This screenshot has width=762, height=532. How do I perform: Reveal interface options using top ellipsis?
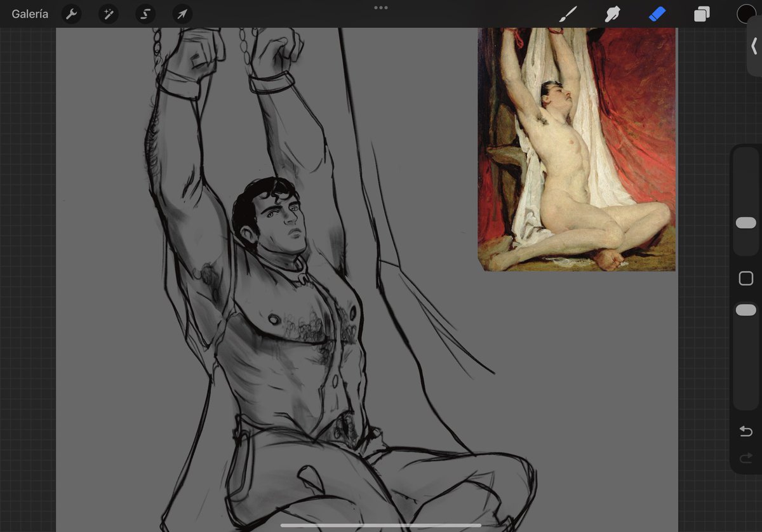380,8
